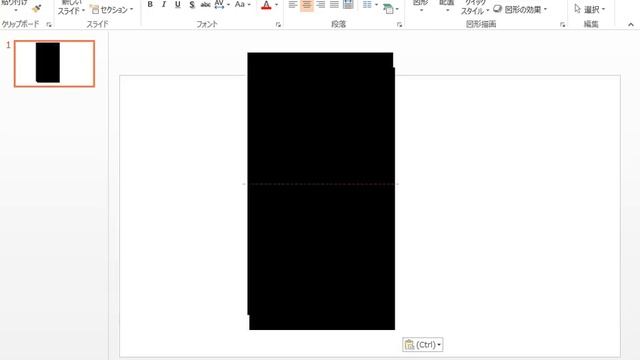
Task: Open the Select (選択) dropdown
Action: click(590, 9)
